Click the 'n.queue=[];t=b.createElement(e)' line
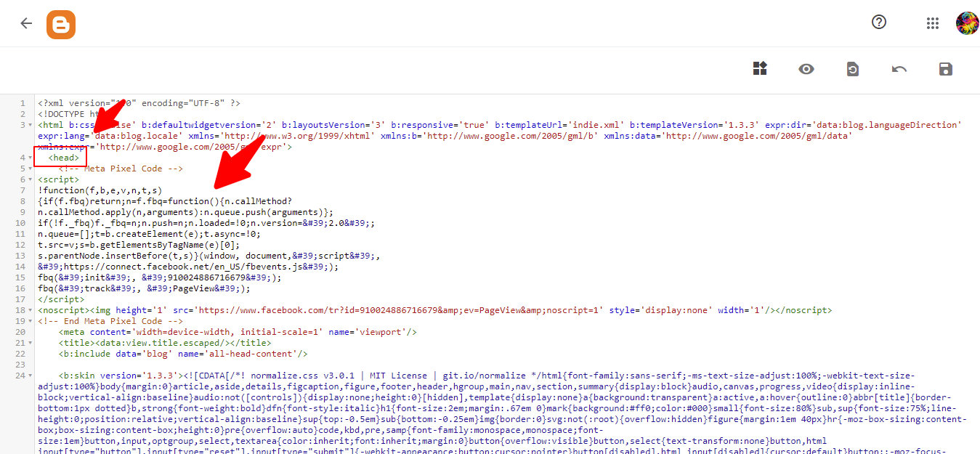 (x=149, y=234)
